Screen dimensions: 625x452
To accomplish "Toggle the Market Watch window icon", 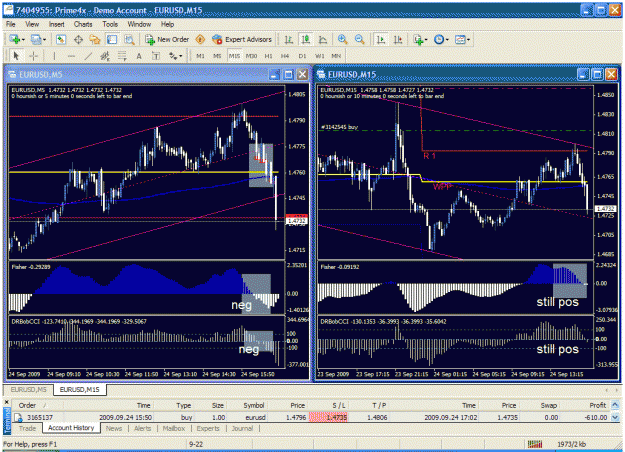I will point(61,39).
